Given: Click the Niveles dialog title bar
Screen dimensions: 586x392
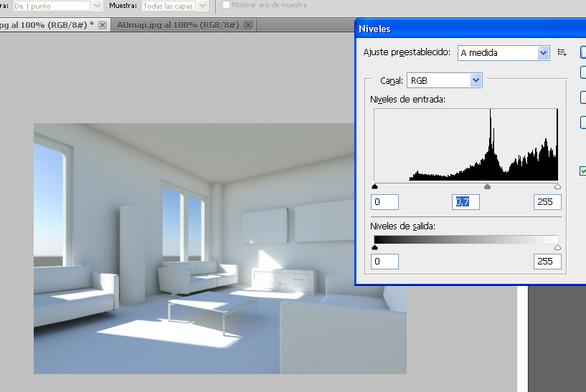Looking at the screenshot, I should pyautogui.click(x=471, y=29).
